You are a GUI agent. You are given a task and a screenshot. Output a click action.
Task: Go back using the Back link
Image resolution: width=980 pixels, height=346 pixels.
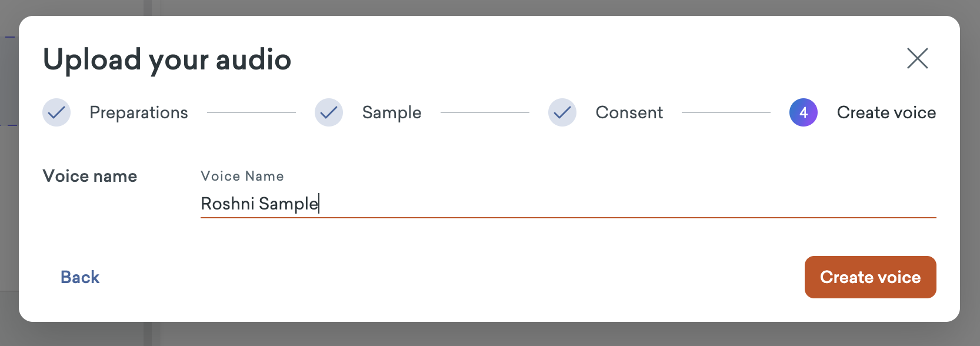80,277
